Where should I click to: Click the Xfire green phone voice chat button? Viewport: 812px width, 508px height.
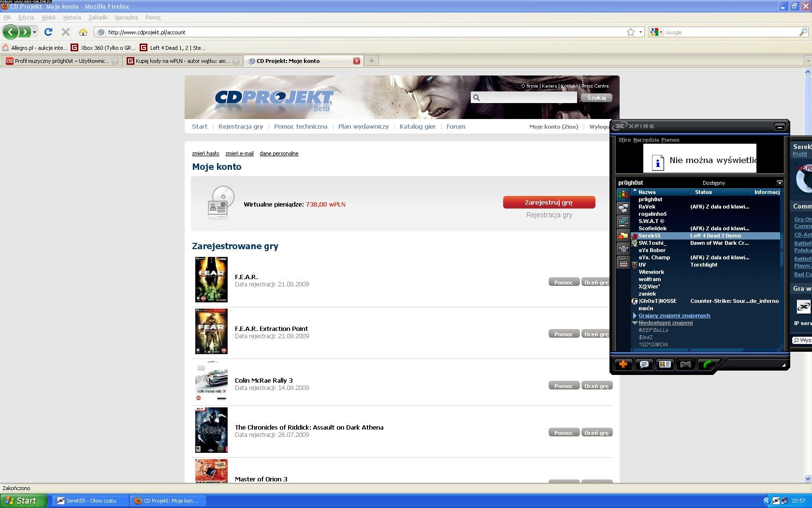pyautogui.click(x=707, y=364)
